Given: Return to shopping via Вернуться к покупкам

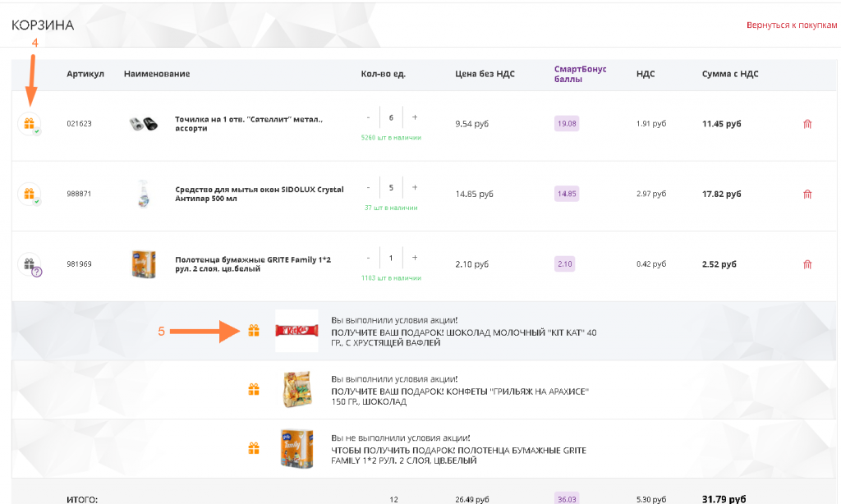Looking at the screenshot, I should coord(791,25).
